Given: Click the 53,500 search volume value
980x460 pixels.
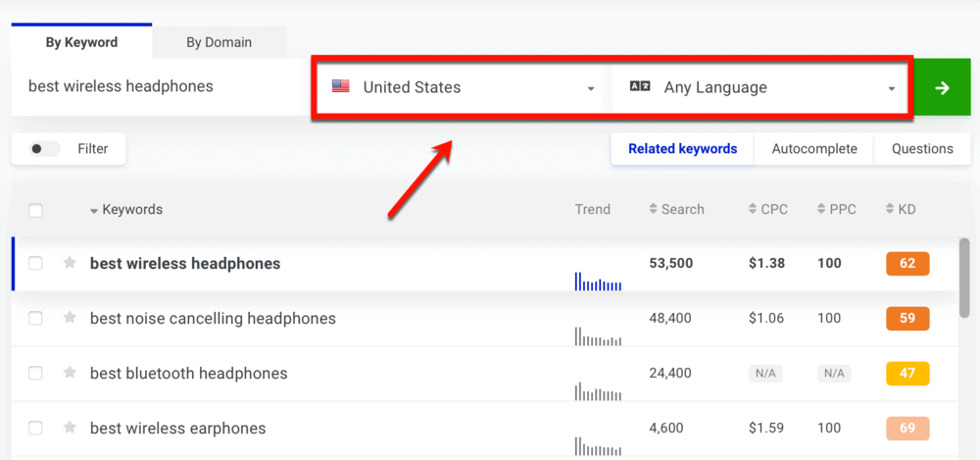Looking at the screenshot, I should click(x=672, y=264).
